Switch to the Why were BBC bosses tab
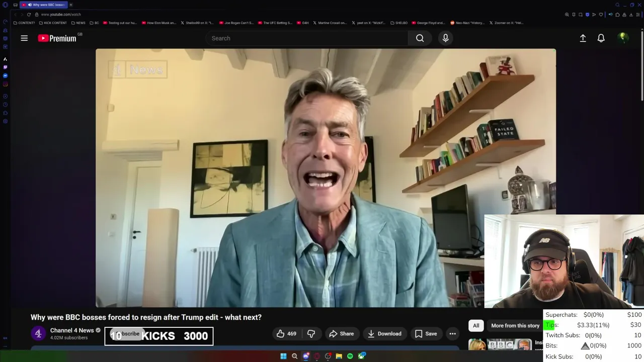This screenshot has width=644, height=362. (43, 5)
